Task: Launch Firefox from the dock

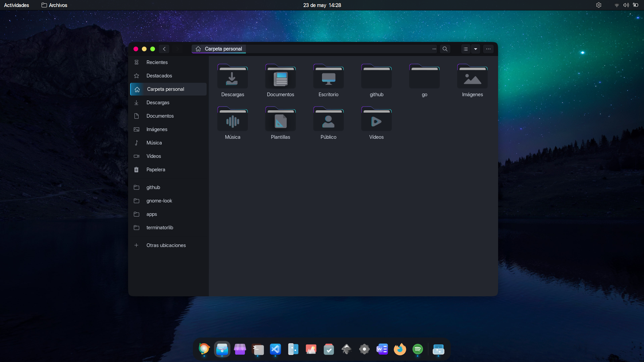Action: (400, 349)
